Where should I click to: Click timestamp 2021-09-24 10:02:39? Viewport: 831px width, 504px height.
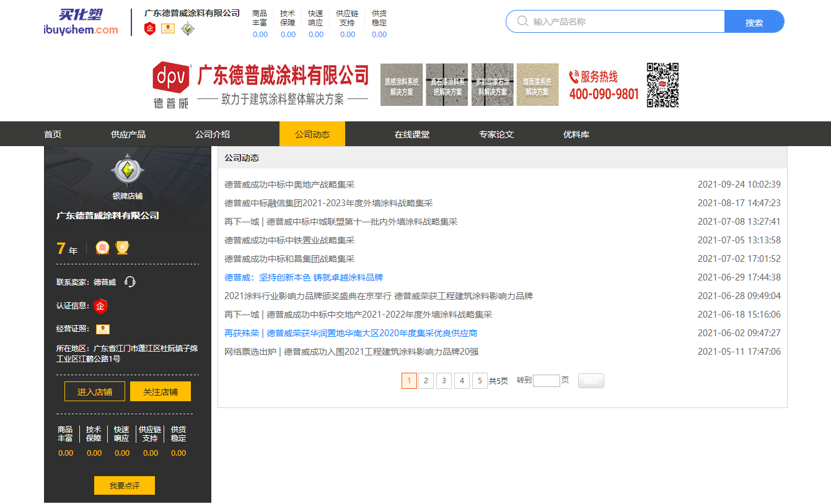click(x=739, y=185)
